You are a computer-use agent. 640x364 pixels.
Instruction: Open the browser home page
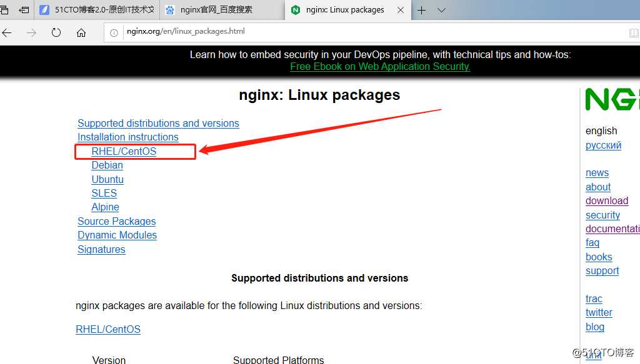coord(81,32)
